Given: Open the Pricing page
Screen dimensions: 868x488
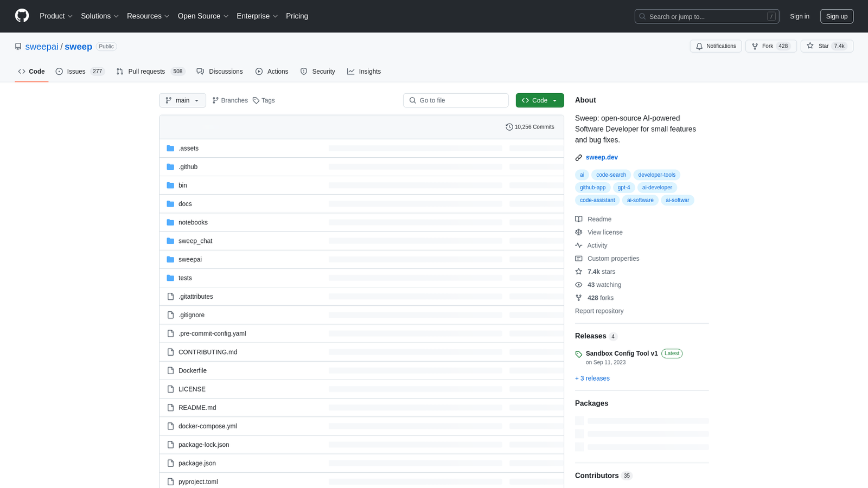Looking at the screenshot, I should tap(297, 16).
